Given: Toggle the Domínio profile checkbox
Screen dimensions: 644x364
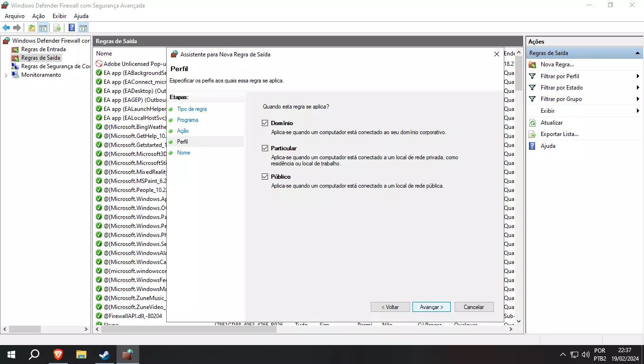Looking at the screenshot, I should 265,123.
